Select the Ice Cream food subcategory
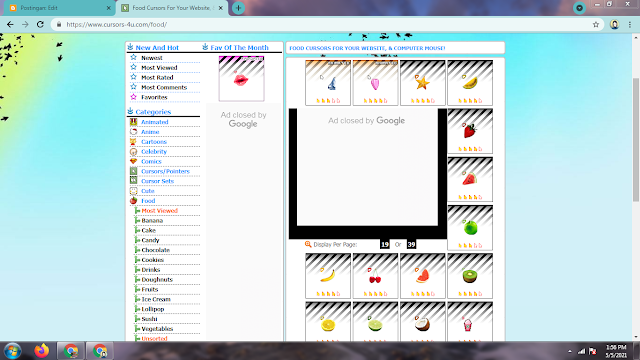Viewport: 640px width, 360px height. (156, 299)
